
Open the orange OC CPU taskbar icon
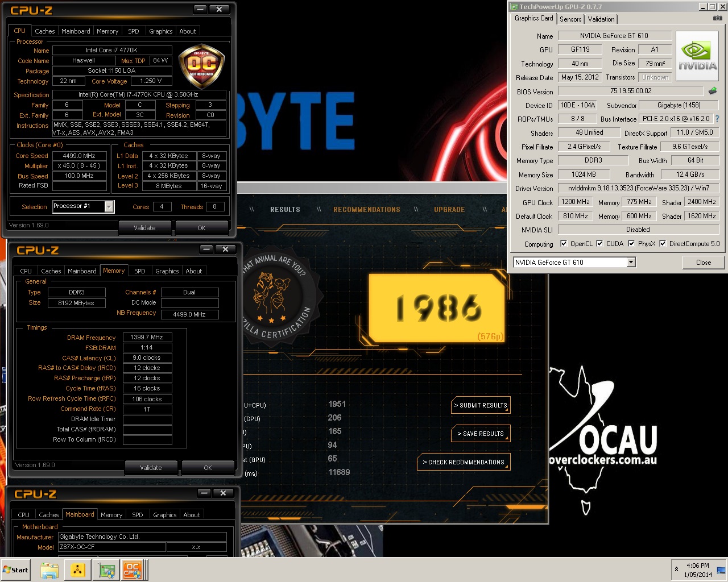click(133, 570)
